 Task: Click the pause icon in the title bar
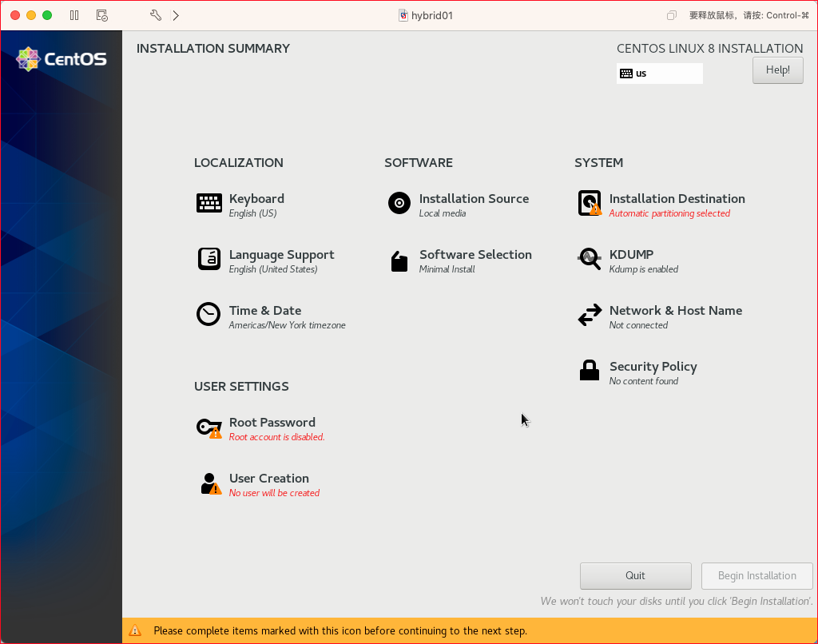(74, 14)
